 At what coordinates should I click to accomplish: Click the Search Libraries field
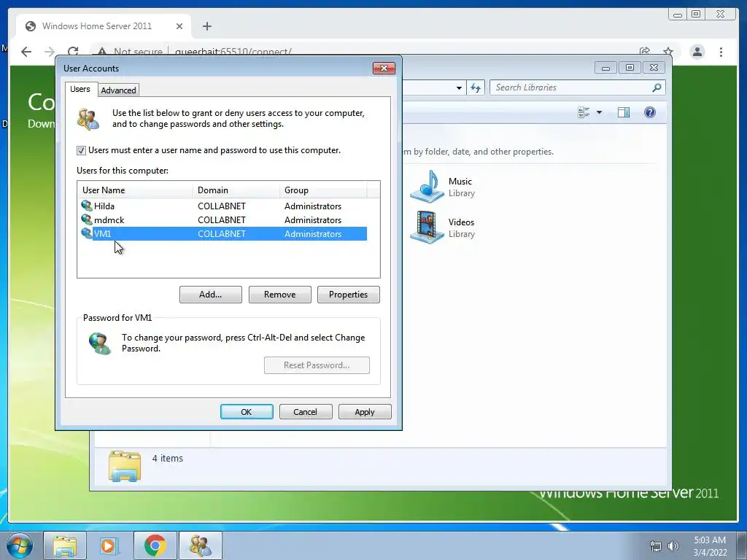click(x=572, y=87)
